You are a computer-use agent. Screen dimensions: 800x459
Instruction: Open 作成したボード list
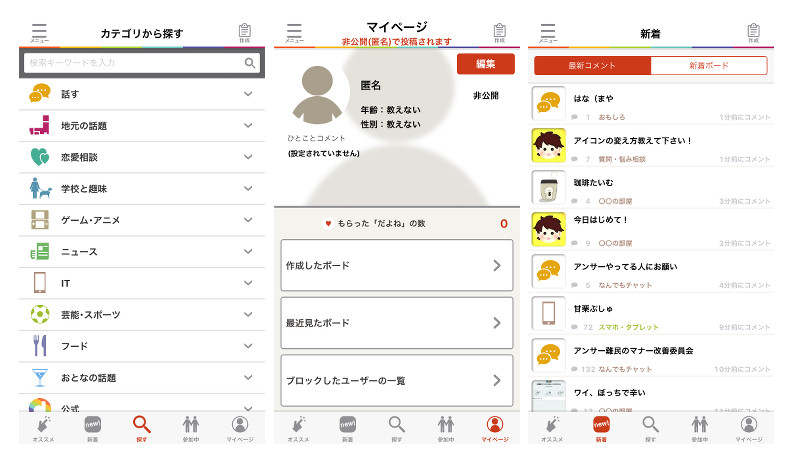(397, 265)
